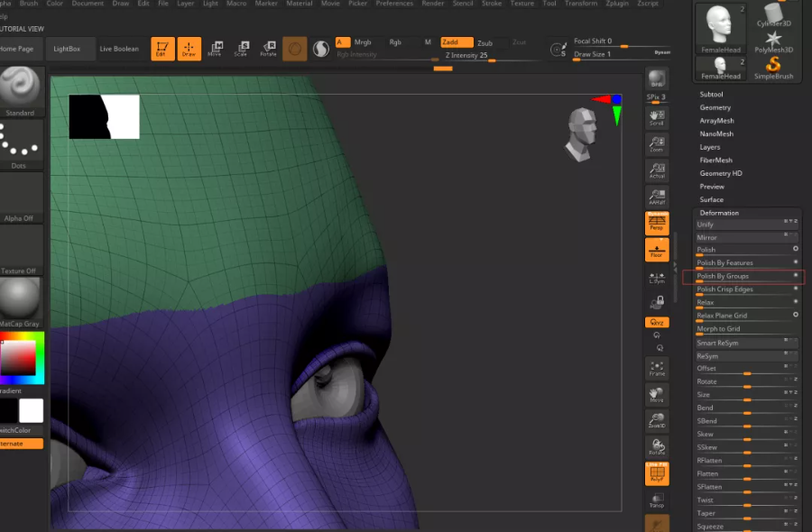Toggle the Live Boolean button
This screenshot has height=532, width=812.
(x=119, y=49)
